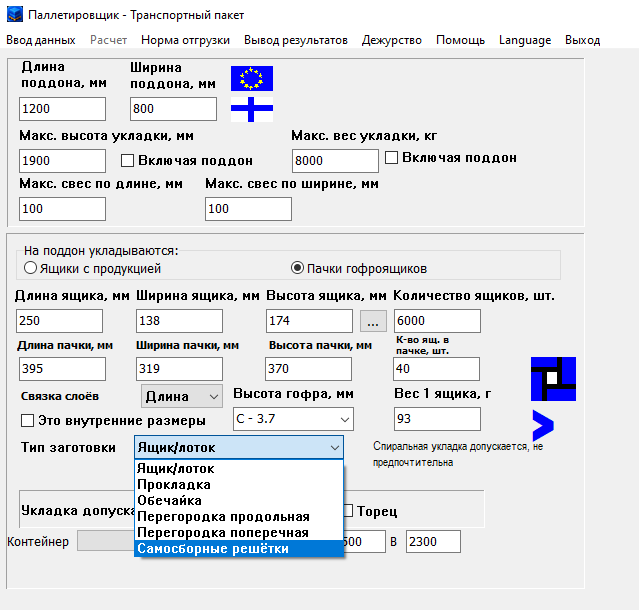
Task: Click the max stacking height field 1900
Action: (x=62, y=161)
